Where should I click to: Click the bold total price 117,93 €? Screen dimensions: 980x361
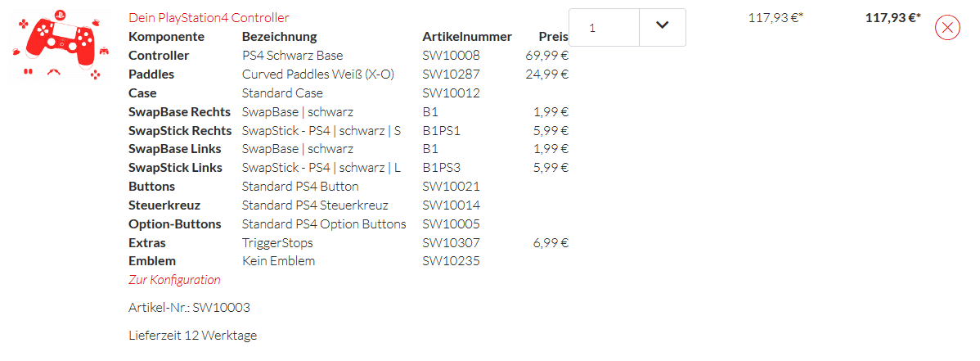pos(892,17)
